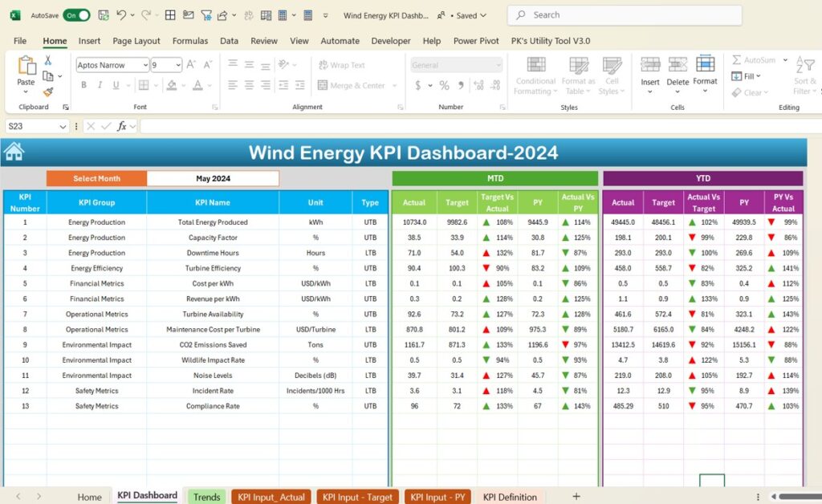The image size is (822, 504).
Task: Toggle Italic formatting
Action: (100, 85)
